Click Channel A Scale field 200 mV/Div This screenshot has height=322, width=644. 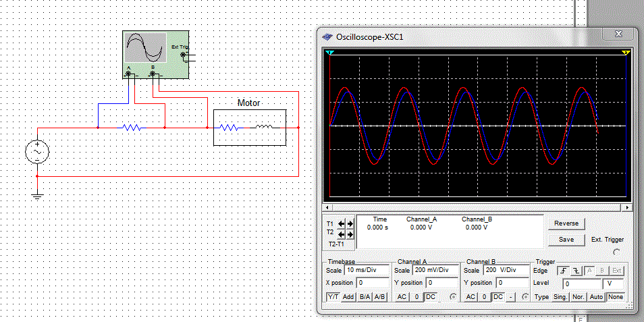point(435,270)
